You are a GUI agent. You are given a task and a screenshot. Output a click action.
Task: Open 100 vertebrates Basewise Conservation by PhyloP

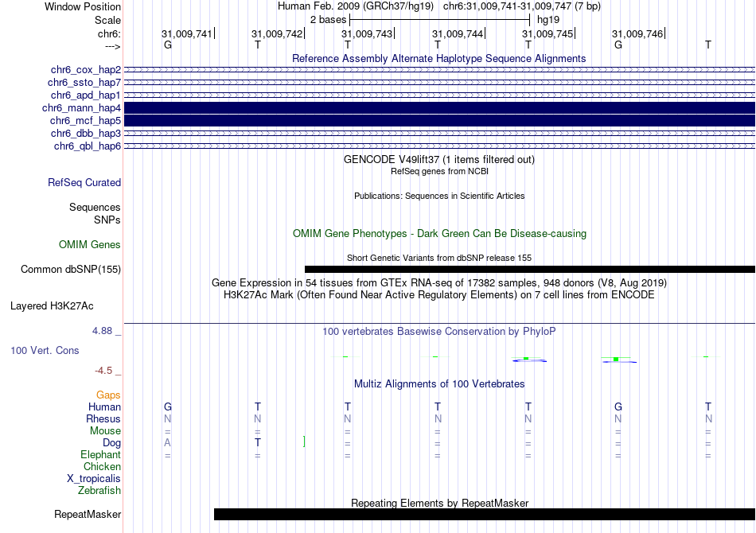click(438, 332)
